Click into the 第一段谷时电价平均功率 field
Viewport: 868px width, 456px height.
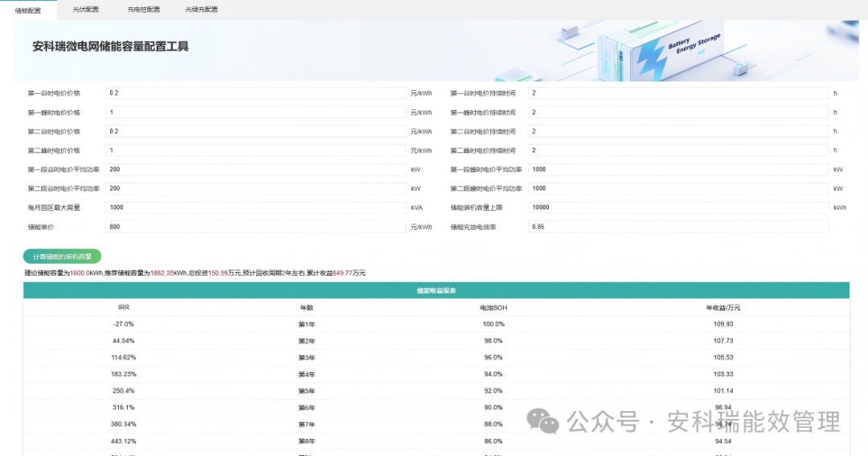click(256, 170)
